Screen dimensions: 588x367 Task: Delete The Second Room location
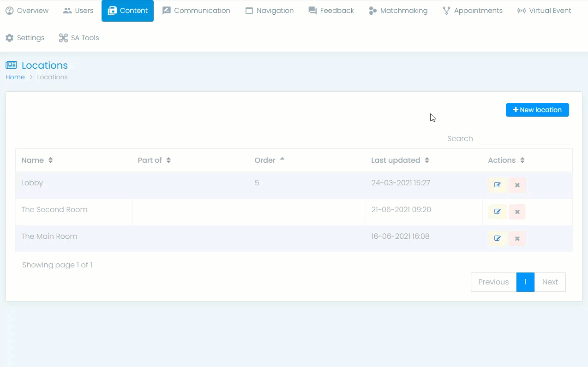click(517, 212)
